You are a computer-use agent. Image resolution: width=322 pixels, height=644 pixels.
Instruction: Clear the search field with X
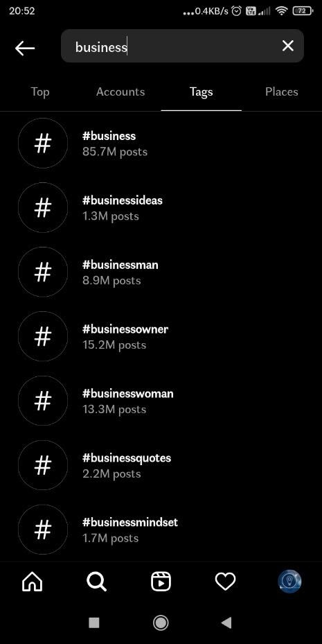tap(288, 46)
